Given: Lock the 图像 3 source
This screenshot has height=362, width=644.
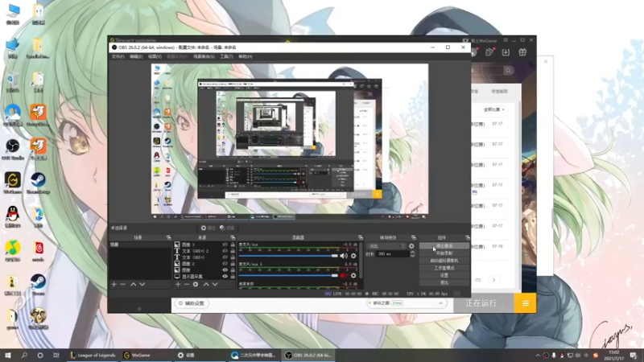Looking at the screenshot, I should 233,245.
